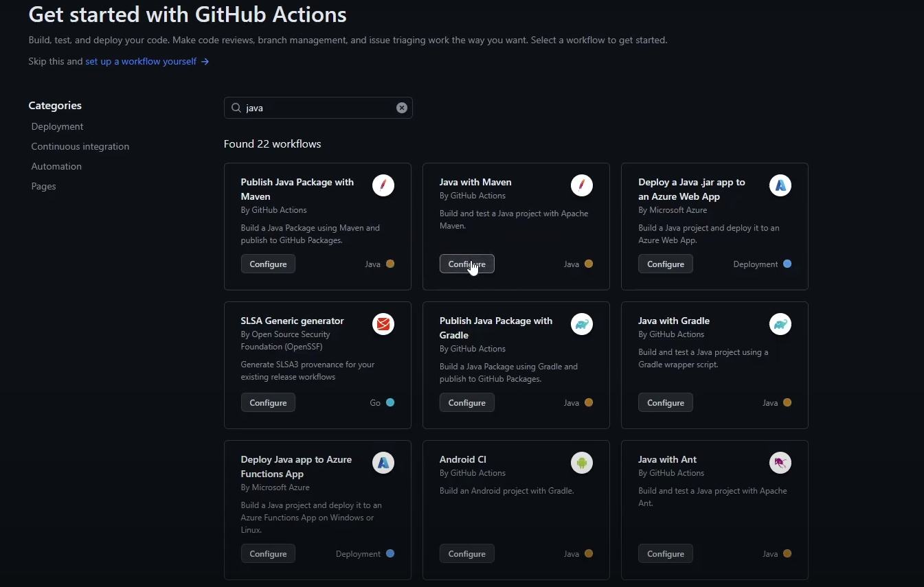This screenshot has height=587, width=924.
Task: Click the 'SLSA Generic generator' card title
Action: [x=292, y=321]
